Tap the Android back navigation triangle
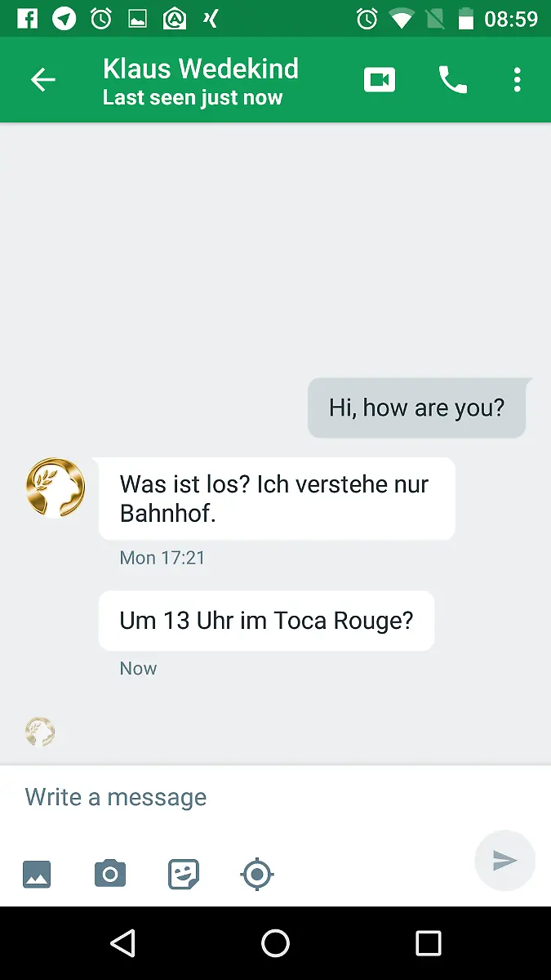Viewport: 551px width, 980px height. (x=122, y=943)
